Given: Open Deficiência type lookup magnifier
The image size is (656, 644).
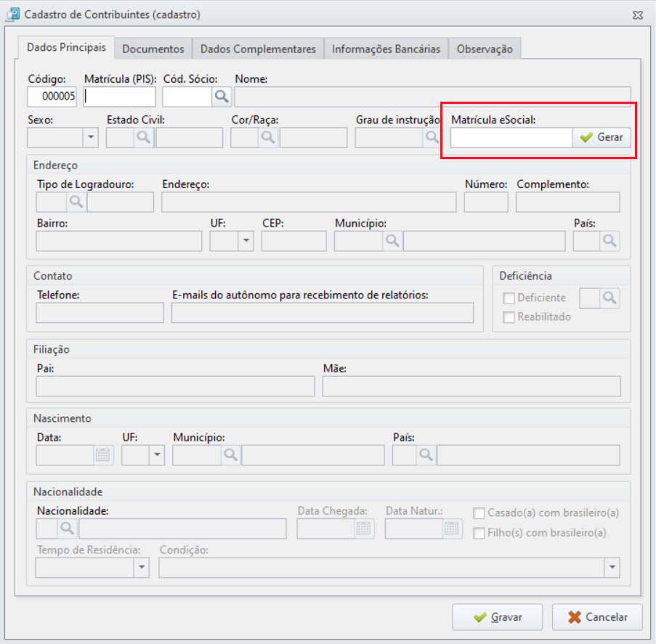Looking at the screenshot, I should pos(610,298).
